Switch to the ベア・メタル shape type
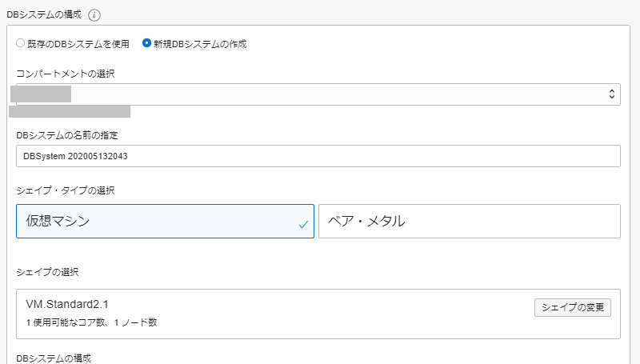This screenshot has width=640, height=364. pyautogui.click(x=469, y=222)
